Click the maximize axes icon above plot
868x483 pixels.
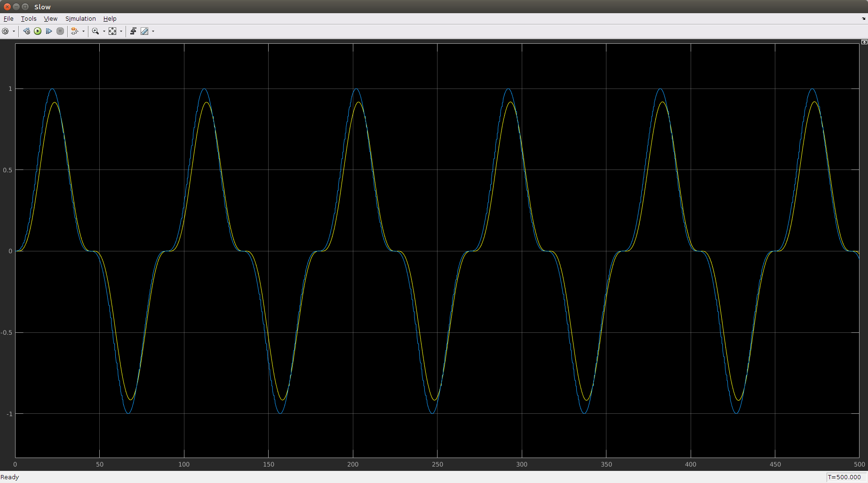864,42
